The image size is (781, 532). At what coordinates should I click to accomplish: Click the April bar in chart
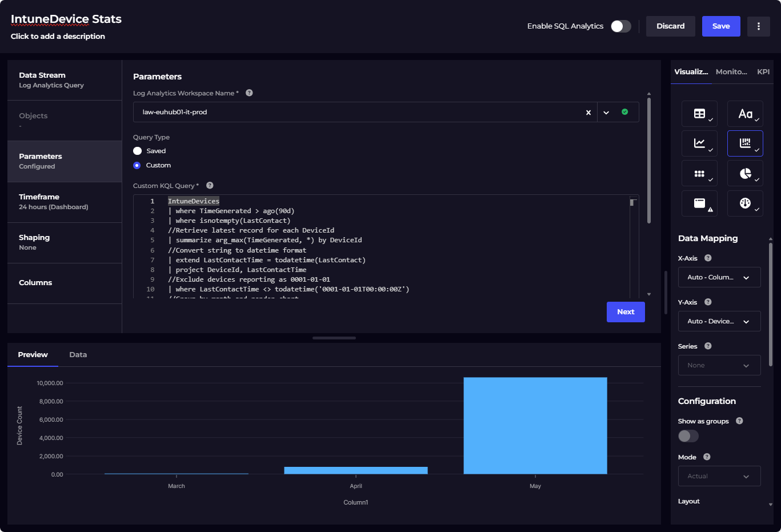click(x=356, y=470)
